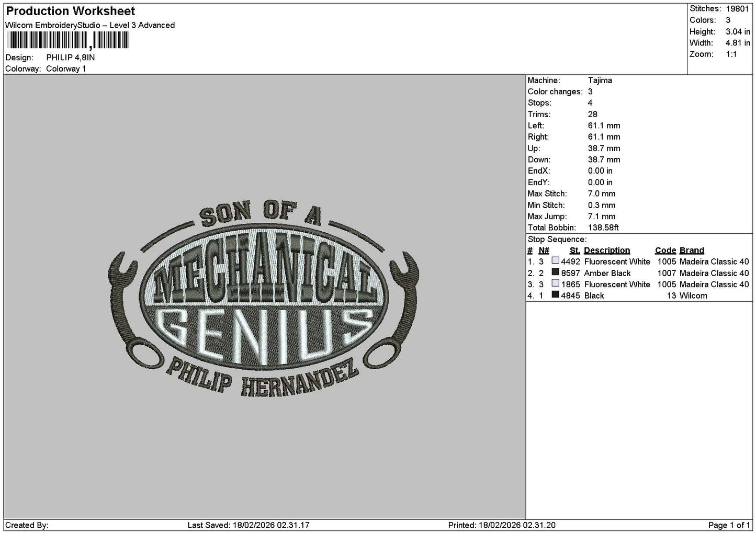Click the "Created By:" footer label
This screenshot has width=756, height=534.
27,525
